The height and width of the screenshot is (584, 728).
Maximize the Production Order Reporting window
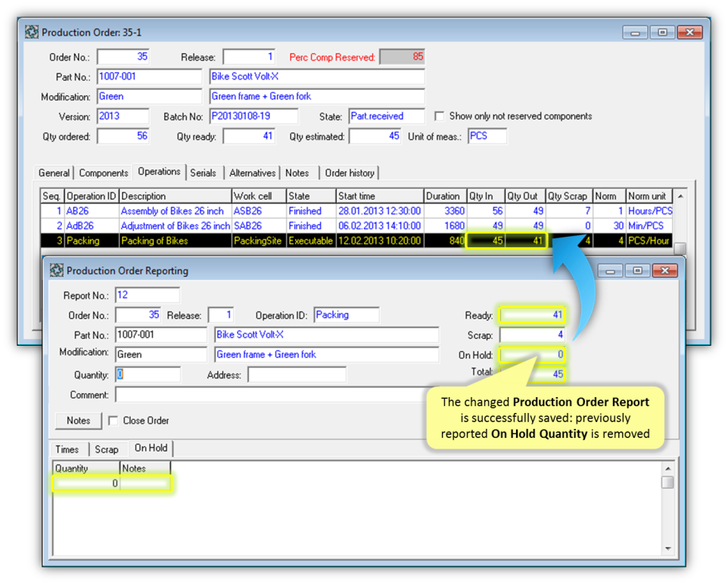[x=637, y=271]
